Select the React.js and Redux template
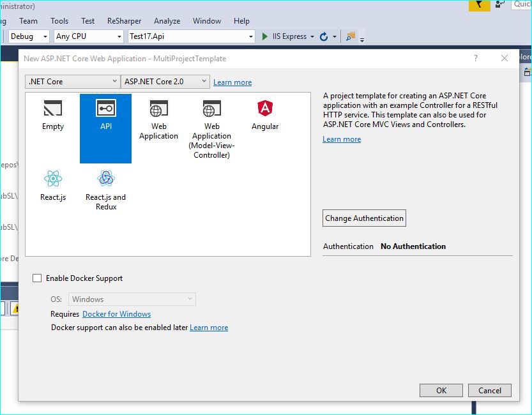Image resolution: width=532 pixels, height=415 pixels. [x=105, y=185]
